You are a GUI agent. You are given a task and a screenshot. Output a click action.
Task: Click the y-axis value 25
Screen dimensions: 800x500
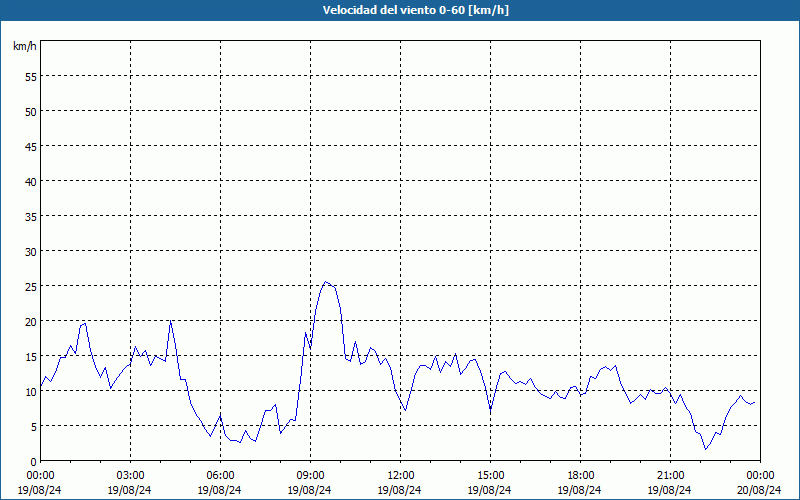point(31,286)
